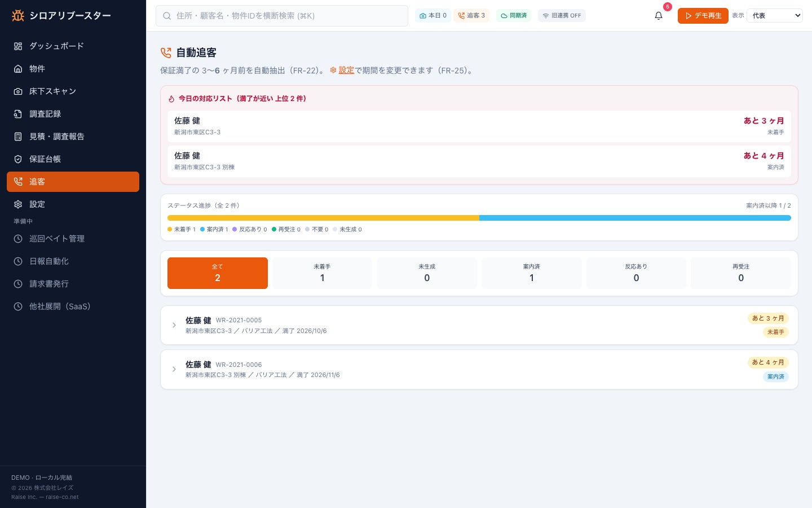812x508 pixels.
Task: Click the 巡回ベイト管理 sidebar label
Action: point(57,239)
